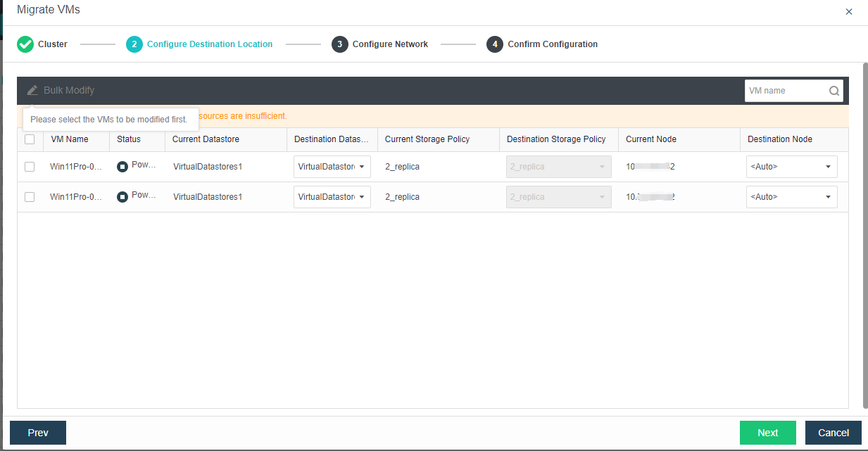Open first row Destination Datastore dropdown

(332, 167)
